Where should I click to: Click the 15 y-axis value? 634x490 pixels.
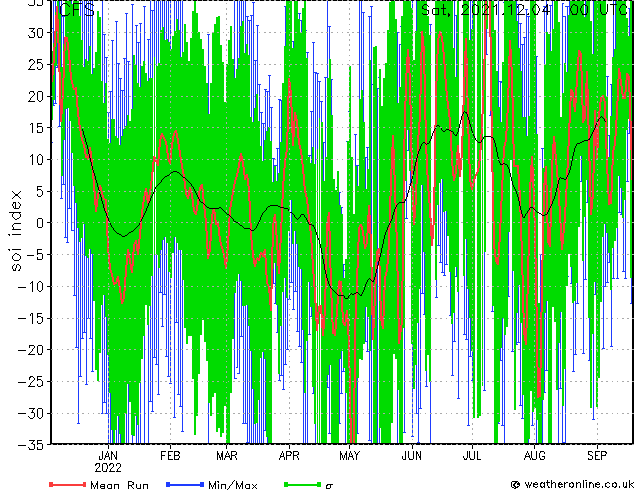[x=35, y=128]
